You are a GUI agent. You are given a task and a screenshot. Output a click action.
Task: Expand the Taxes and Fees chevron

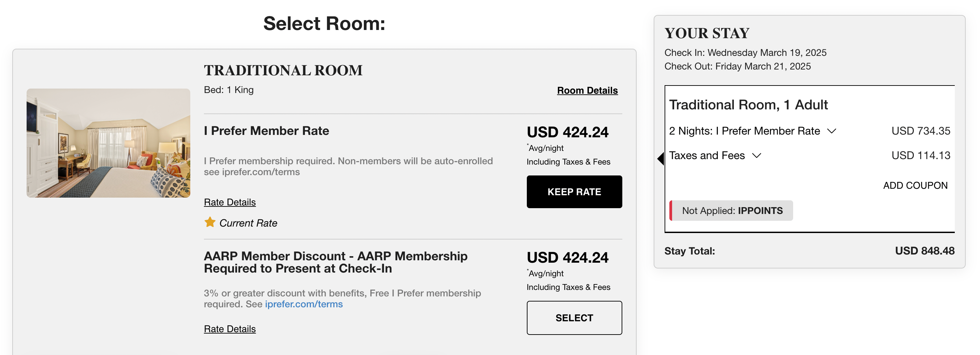[756, 155]
